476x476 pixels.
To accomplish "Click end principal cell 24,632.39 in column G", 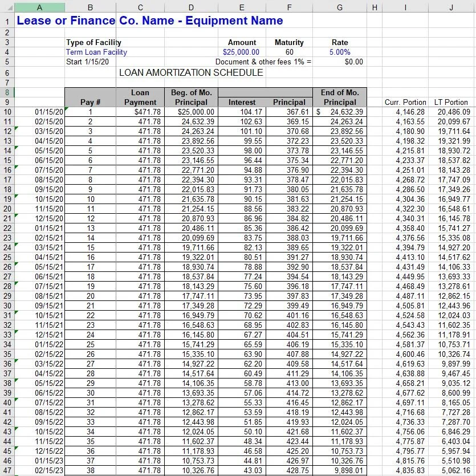I will tap(340, 112).
